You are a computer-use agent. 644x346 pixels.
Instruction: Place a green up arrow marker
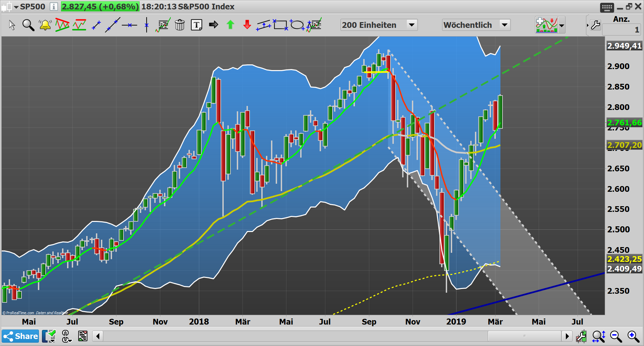(230, 24)
